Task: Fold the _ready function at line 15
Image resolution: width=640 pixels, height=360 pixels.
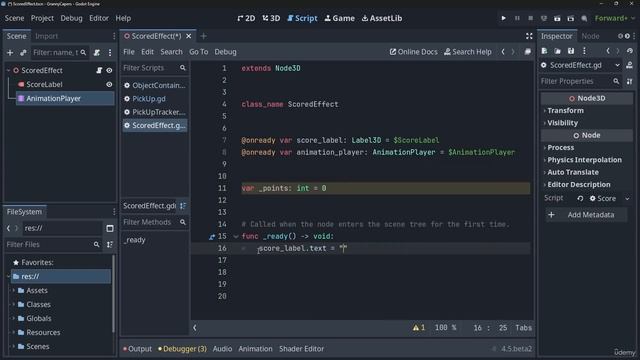Action: [236, 236]
